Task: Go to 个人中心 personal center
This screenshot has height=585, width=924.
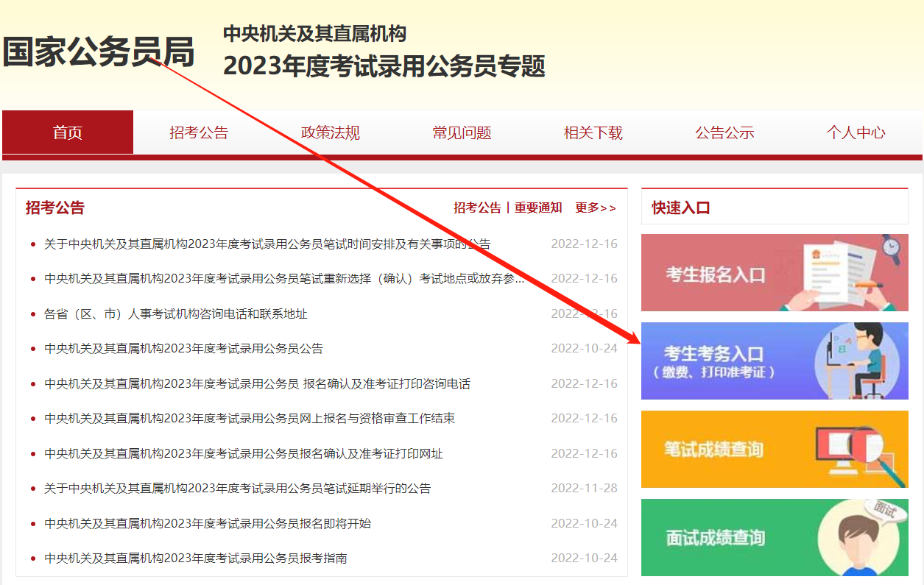Action: pyautogui.click(x=856, y=132)
